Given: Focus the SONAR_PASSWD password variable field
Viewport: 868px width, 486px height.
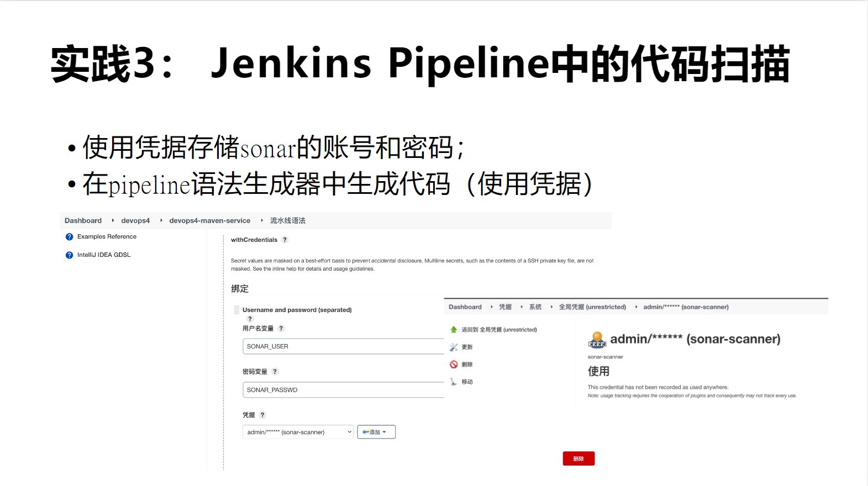Looking at the screenshot, I should (343, 390).
